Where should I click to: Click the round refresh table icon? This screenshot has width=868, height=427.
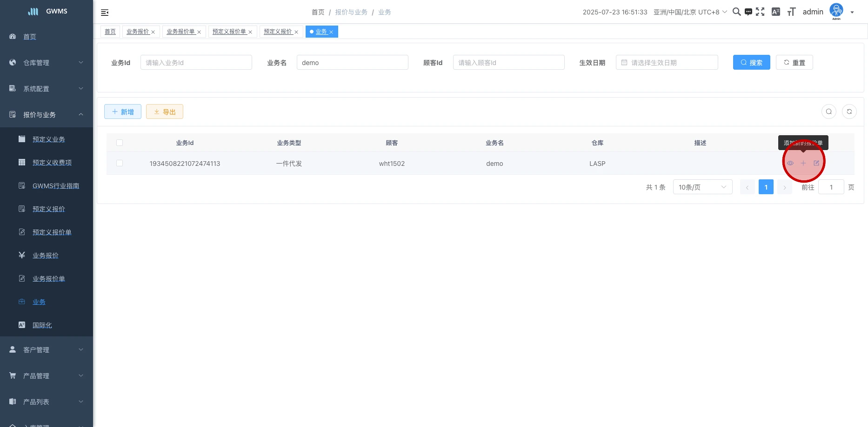849,112
